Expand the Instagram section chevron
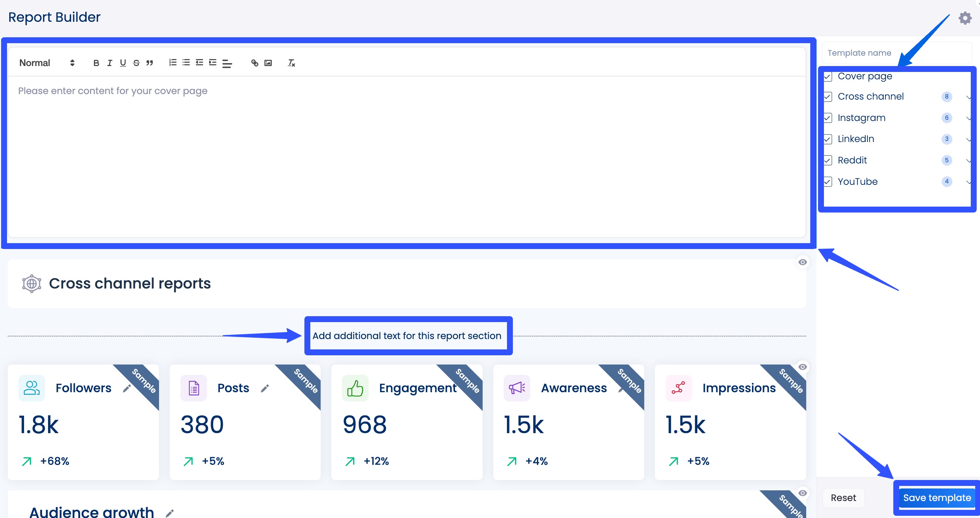This screenshot has height=518, width=980. click(x=969, y=118)
